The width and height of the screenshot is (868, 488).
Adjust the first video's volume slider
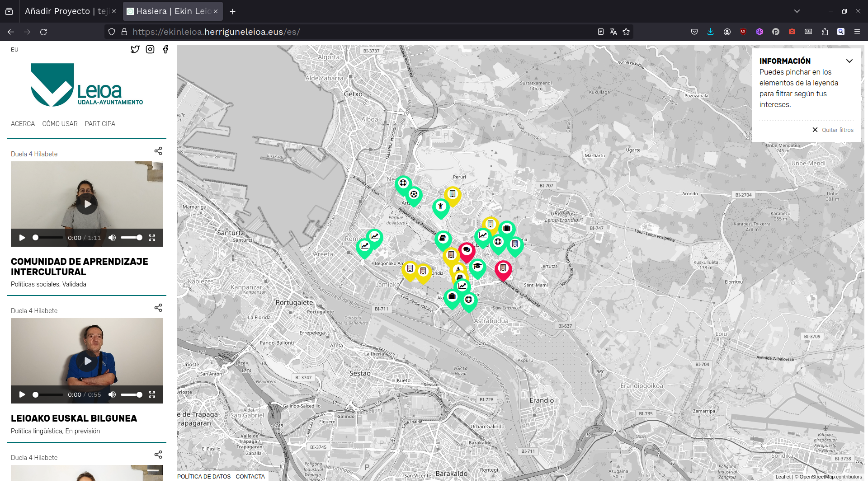click(132, 238)
